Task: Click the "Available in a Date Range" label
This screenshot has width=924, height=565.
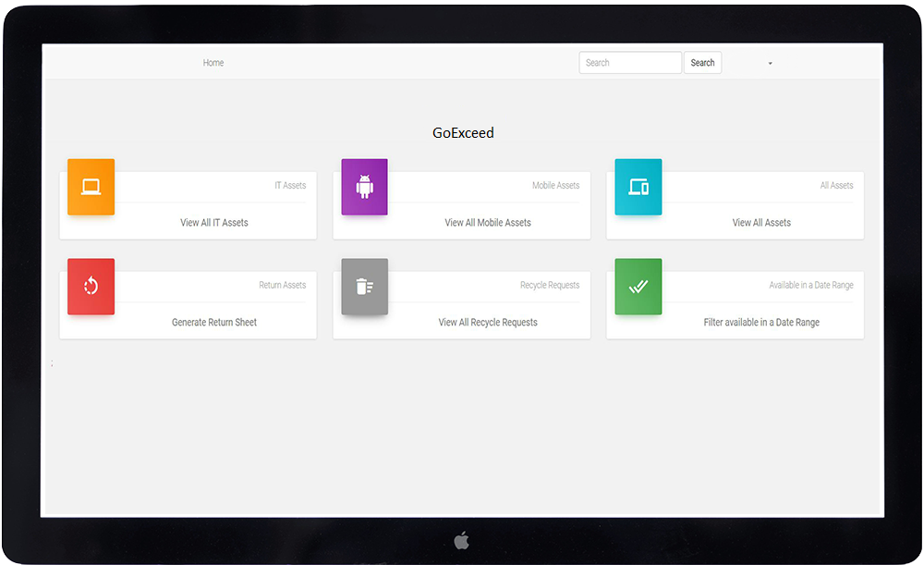Action: (x=811, y=285)
